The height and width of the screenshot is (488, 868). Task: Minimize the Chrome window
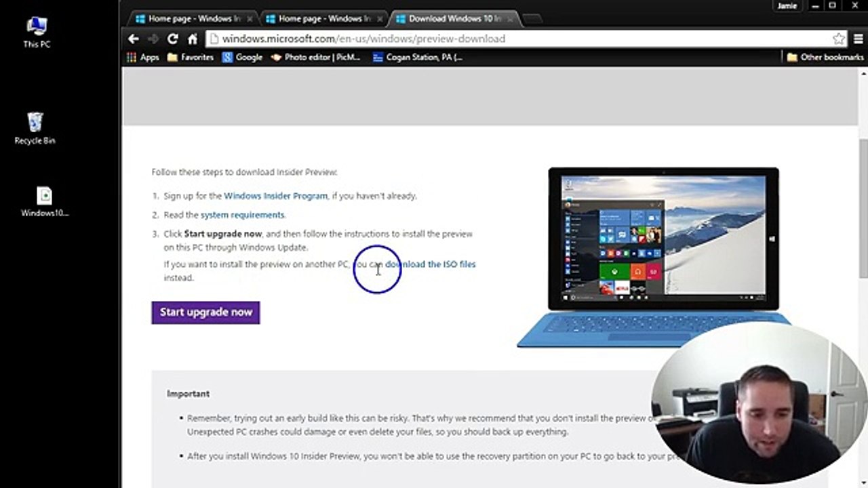click(816, 5)
